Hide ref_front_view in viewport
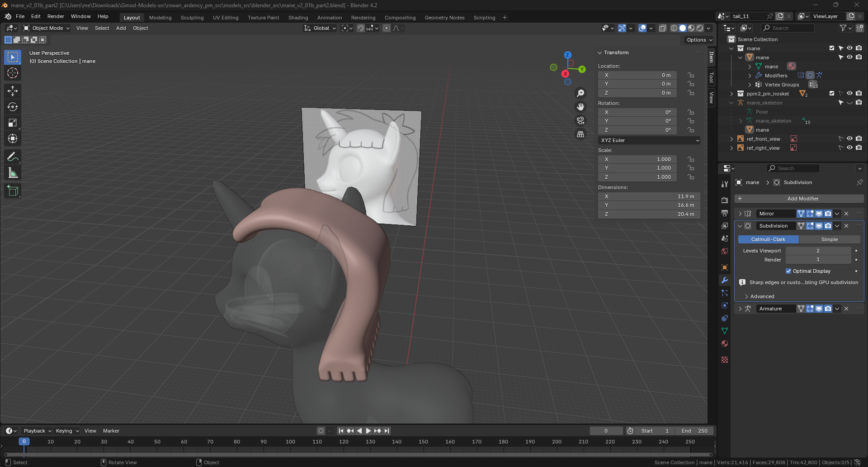 tap(849, 139)
